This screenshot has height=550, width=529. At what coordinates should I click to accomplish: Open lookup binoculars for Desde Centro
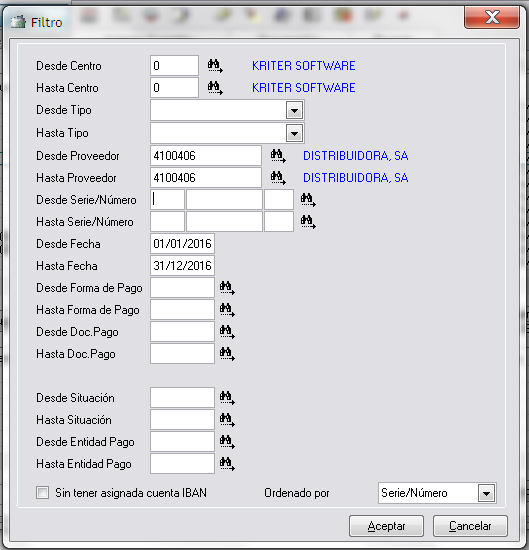point(215,66)
